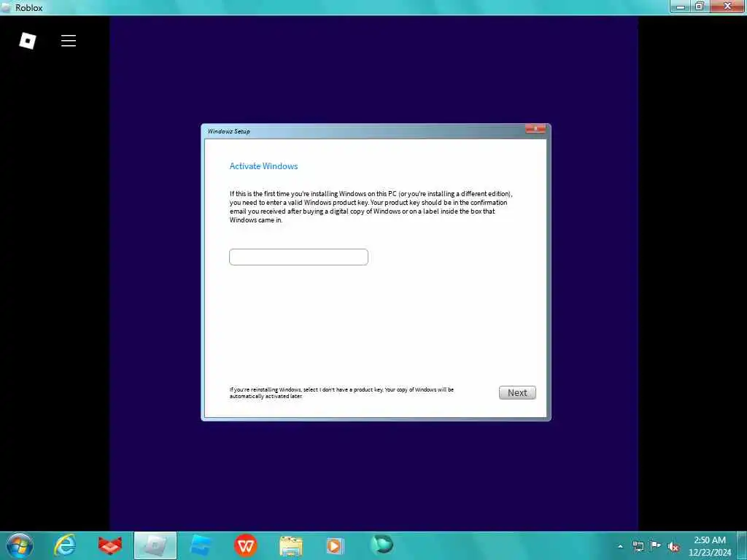Open Windows Media Player from taskbar
Image resolution: width=747 pixels, height=560 pixels.
point(335,545)
